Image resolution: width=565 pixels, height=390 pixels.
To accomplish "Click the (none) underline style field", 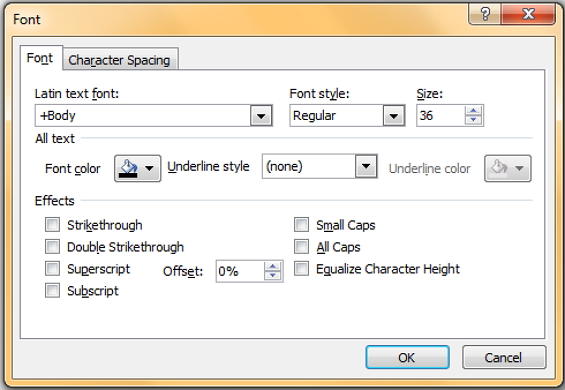I will tap(309, 166).
